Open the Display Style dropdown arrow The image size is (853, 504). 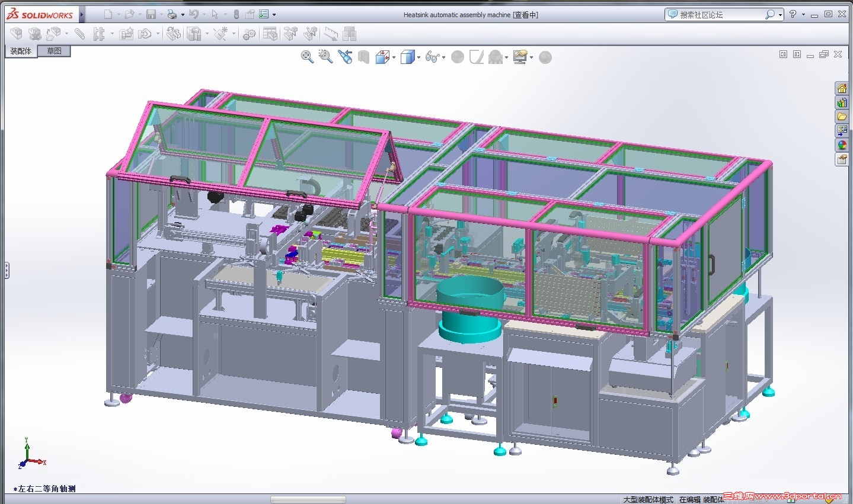(418, 57)
